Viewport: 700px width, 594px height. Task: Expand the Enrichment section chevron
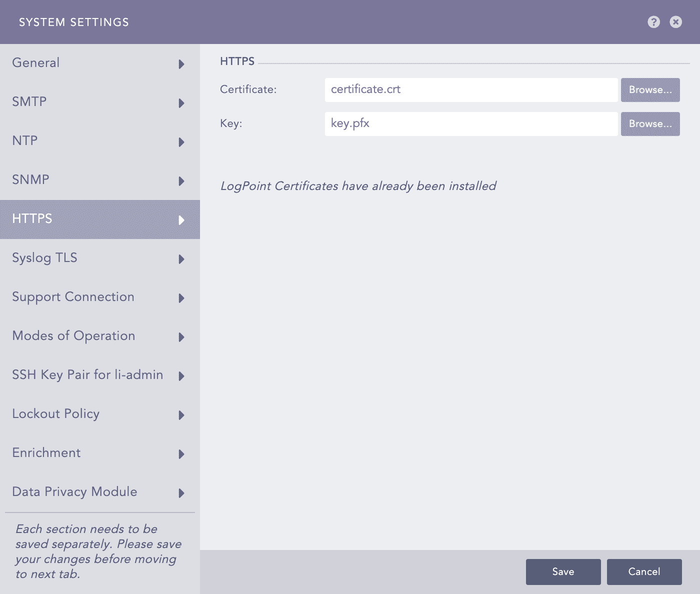click(181, 454)
